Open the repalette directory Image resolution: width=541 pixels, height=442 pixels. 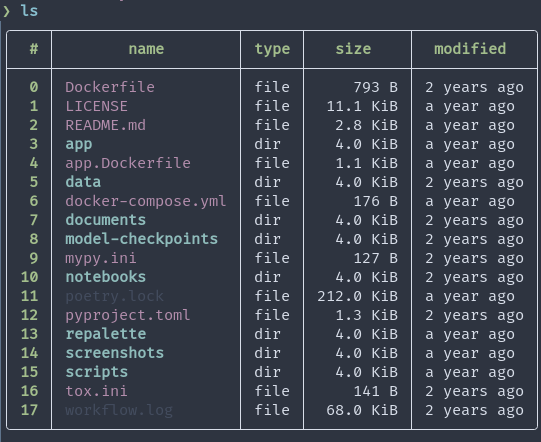click(x=106, y=334)
